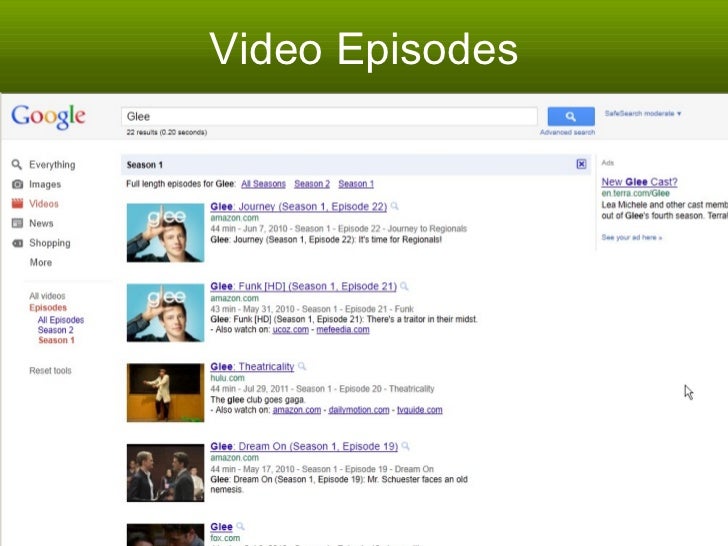Open the mefeedia.com also-watch link
This screenshot has width=728, height=546.
[x=343, y=330]
